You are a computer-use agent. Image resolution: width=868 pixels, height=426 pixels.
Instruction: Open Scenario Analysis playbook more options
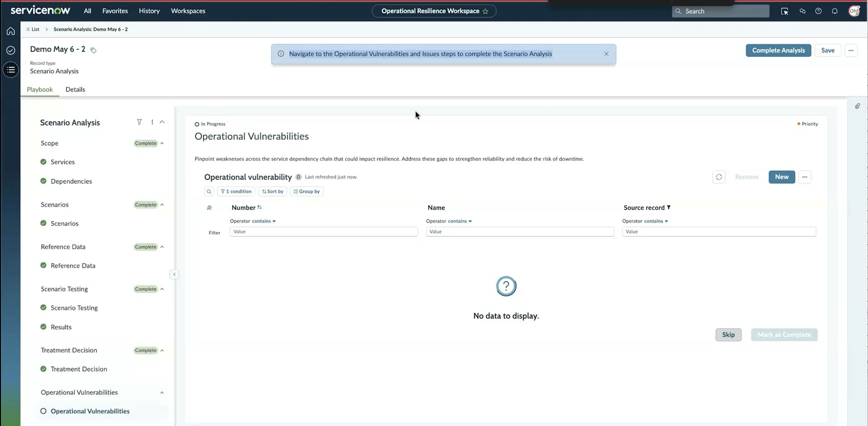coord(152,122)
